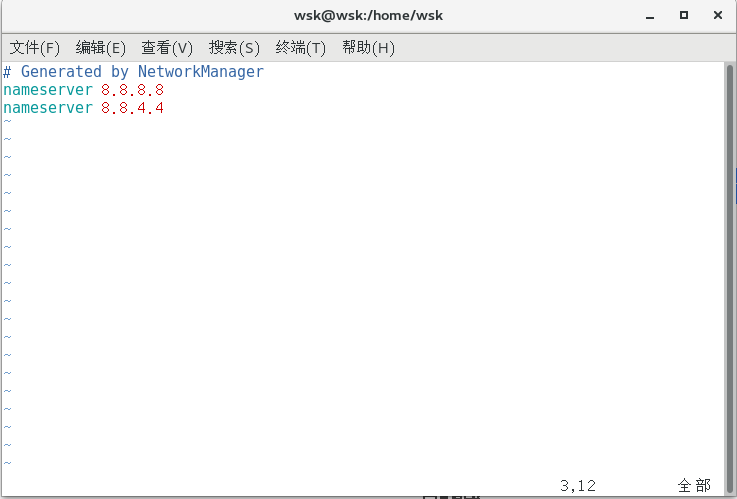Click the 全部 status indicator
Image resolution: width=737 pixels, height=499 pixels.
[694, 485]
